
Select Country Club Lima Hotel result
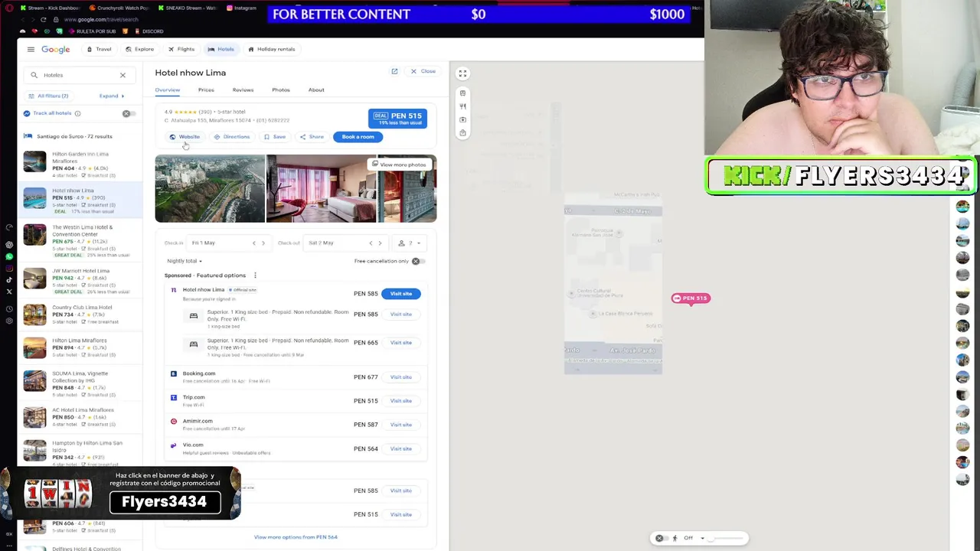tap(80, 315)
